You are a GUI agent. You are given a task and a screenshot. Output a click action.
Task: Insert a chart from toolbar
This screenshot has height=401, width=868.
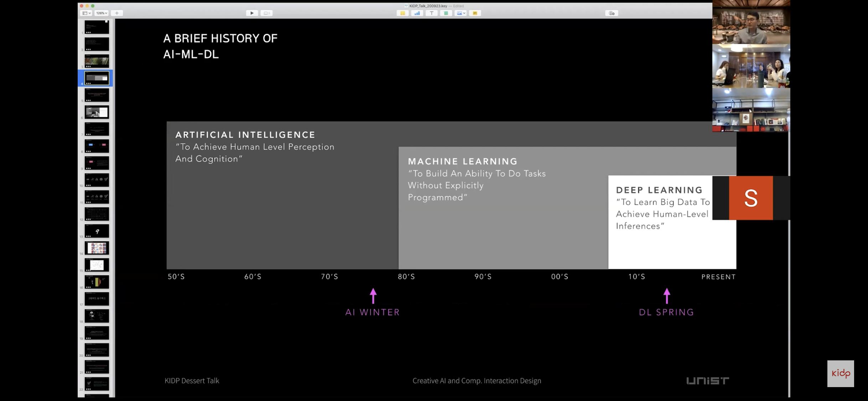tap(417, 13)
